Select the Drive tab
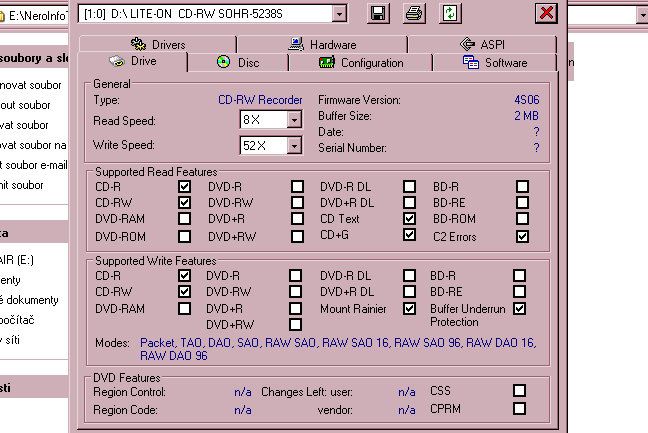 click(x=132, y=62)
